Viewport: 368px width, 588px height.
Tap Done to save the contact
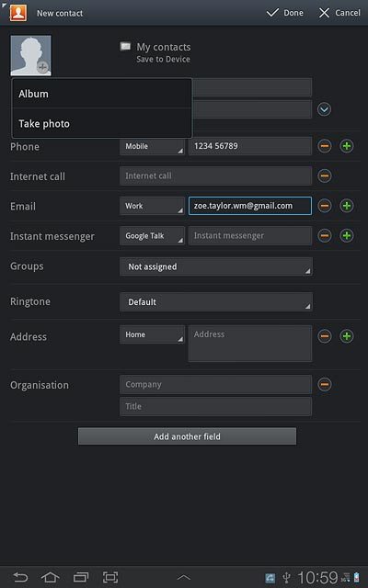point(285,13)
